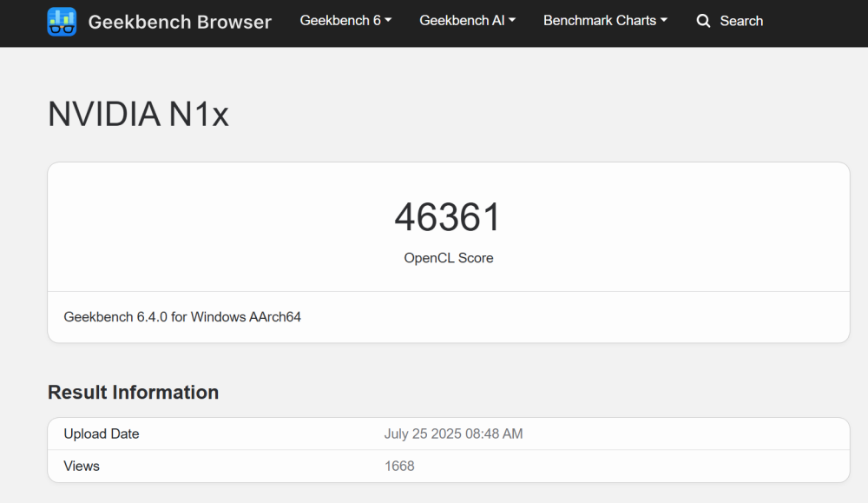Viewport: 868px width, 503px height.
Task: Open the Benchmark Charts dropdown
Action: pos(605,21)
